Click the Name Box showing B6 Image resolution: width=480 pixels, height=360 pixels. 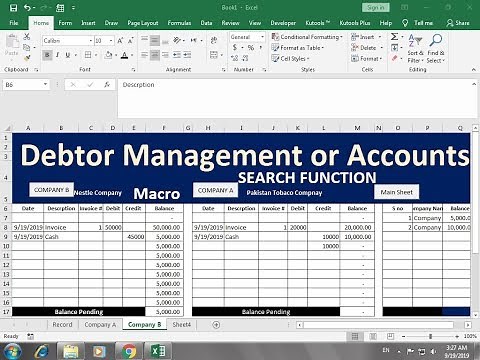[x=26, y=85]
